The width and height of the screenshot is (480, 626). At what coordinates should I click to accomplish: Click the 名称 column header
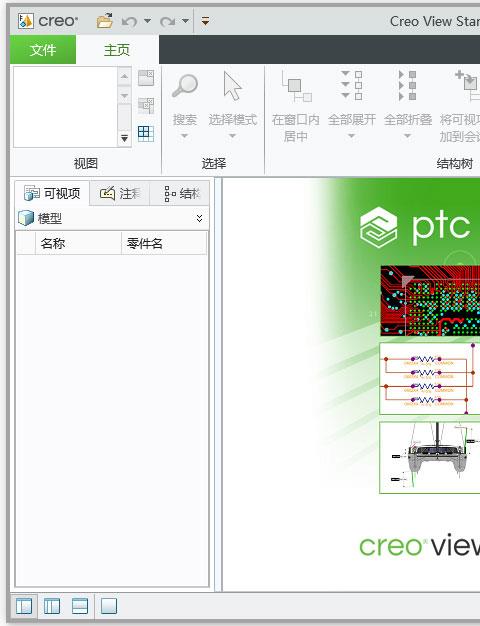(78, 243)
